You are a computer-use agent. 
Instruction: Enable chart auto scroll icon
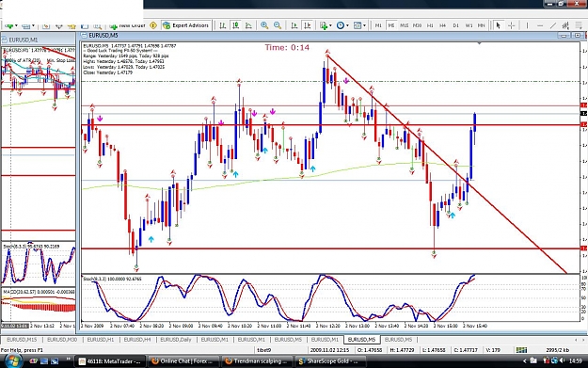point(294,25)
